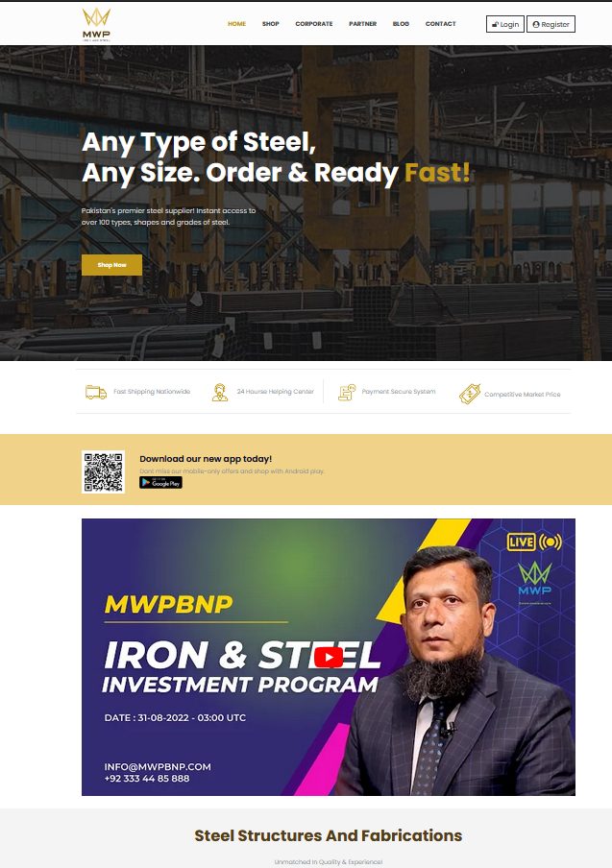Viewport: 612px width, 868px height.
Task: Click the app download QR code
Action: tap(104, 471)
